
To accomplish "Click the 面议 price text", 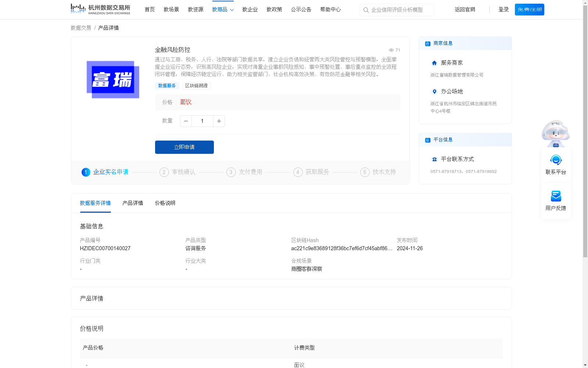I will (186, 102).
